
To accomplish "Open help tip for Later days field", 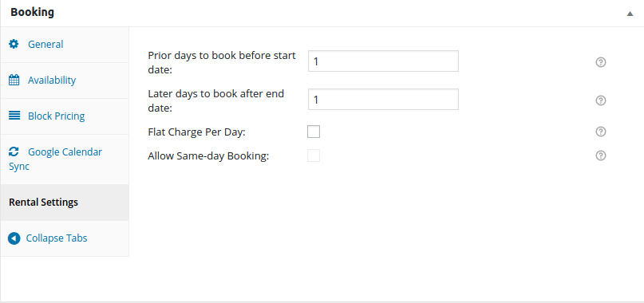I will pos(601,100).
